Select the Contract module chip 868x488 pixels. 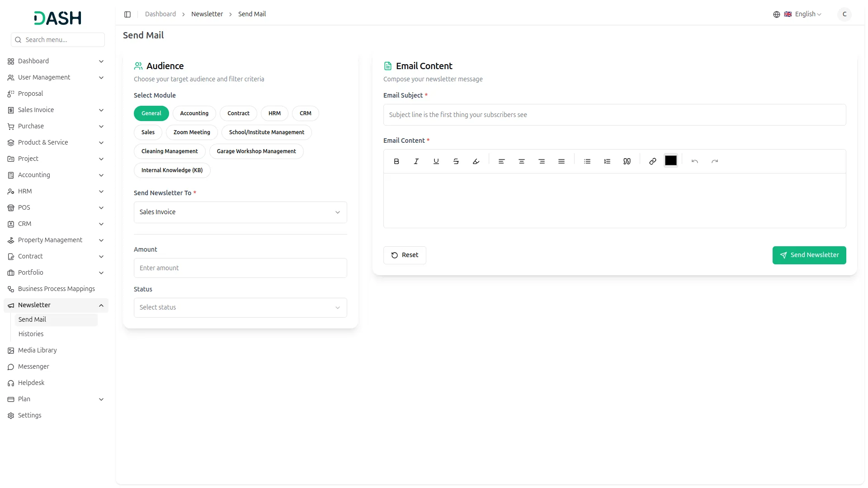pos(238,113)
